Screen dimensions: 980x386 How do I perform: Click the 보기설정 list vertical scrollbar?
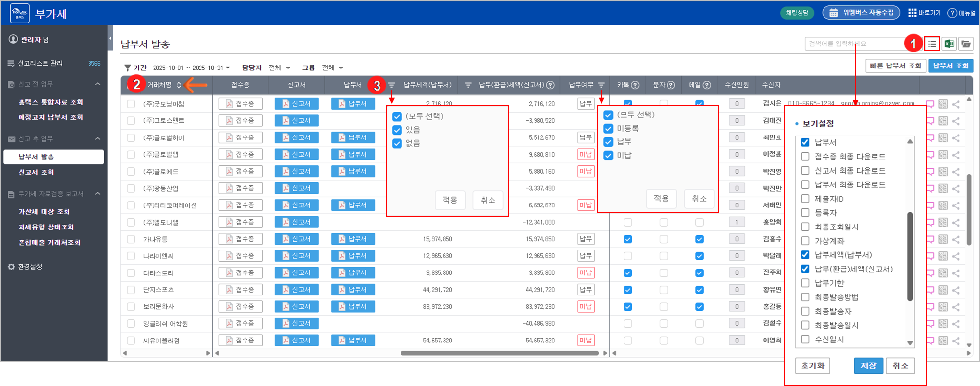910,256
